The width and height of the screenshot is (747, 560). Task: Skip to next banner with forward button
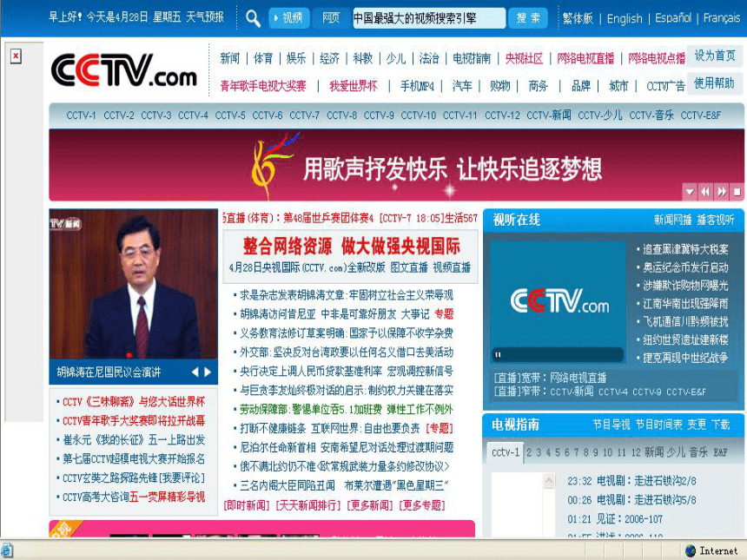(722, 192)
